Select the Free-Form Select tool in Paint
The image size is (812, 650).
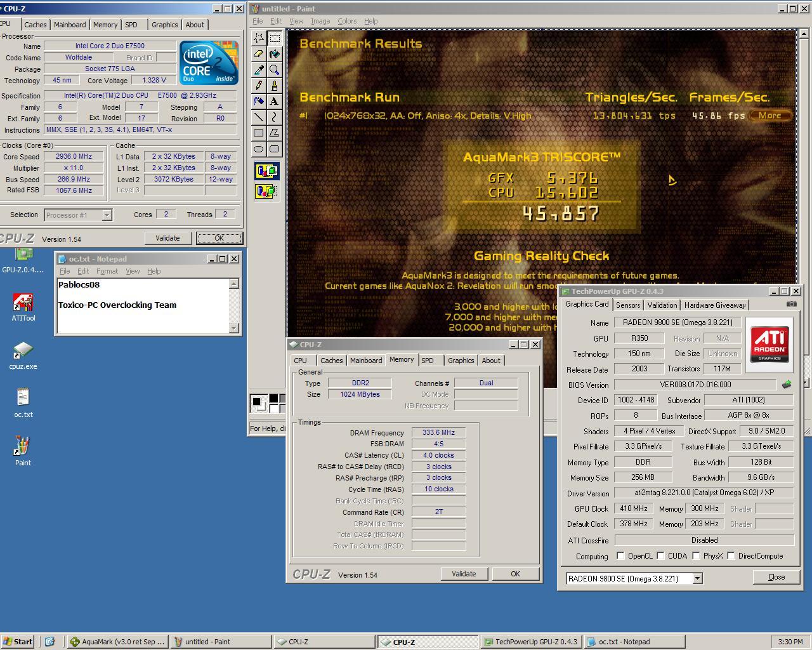click(x=259, y=38)
